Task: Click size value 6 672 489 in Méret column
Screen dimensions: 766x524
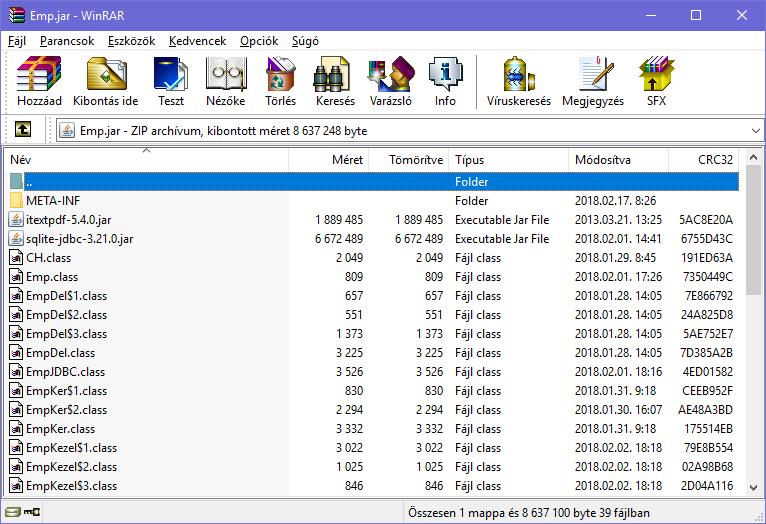Action: point(339,238)
